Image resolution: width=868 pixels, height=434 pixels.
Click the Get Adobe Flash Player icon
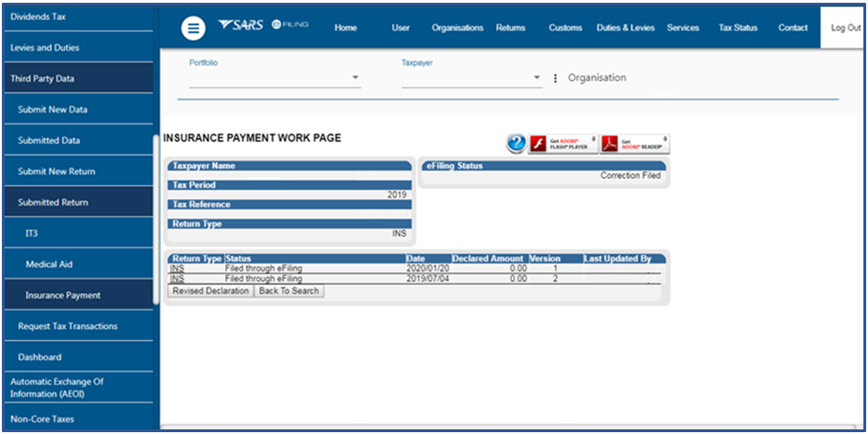pyautogui.click(x=563, y=144)
